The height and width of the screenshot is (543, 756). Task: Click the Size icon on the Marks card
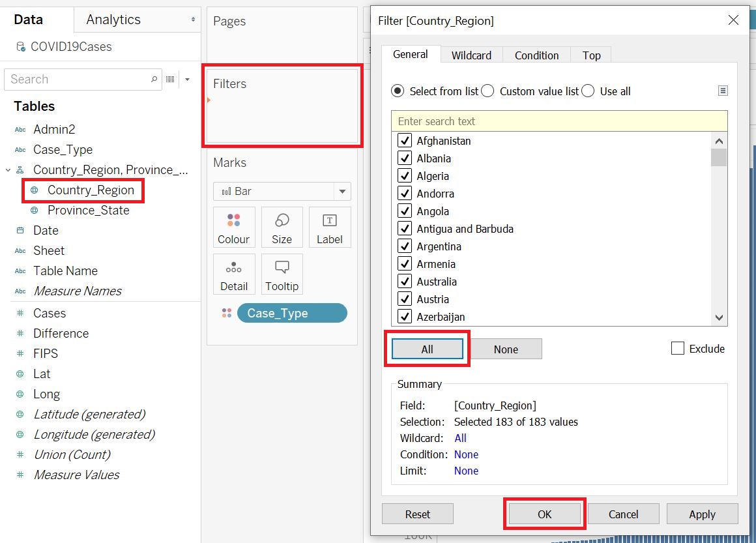tap(282, 227)
